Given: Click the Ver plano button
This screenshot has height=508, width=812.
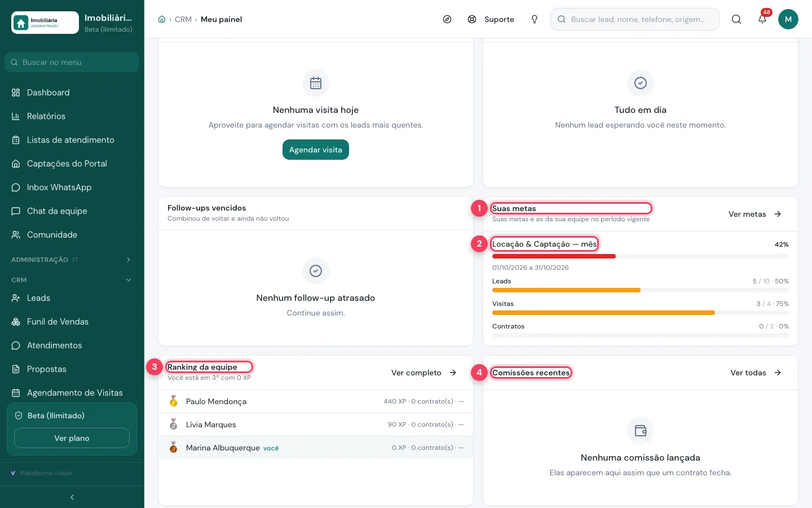Looking at the screenshot, I should (72, 438).
